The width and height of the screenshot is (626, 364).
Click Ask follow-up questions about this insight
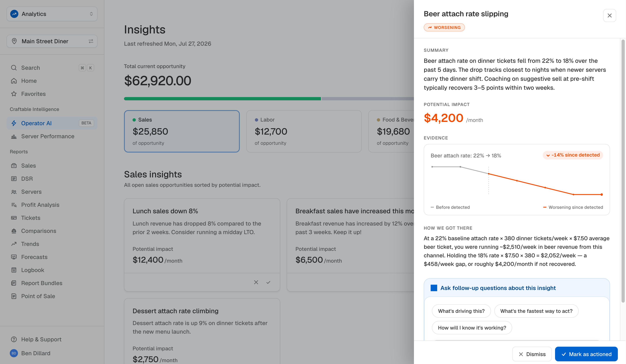pyautogui.click(x=498, y=288)
